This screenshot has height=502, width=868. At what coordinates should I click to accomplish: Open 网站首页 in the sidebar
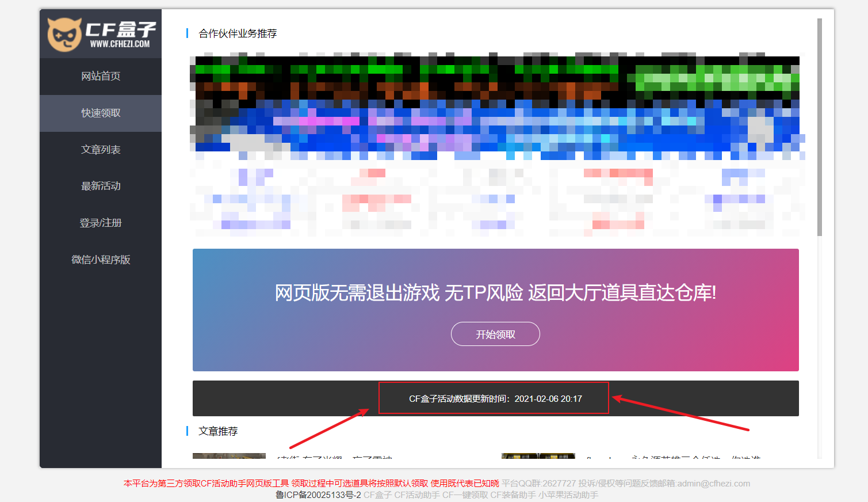[x=101, y=76]
